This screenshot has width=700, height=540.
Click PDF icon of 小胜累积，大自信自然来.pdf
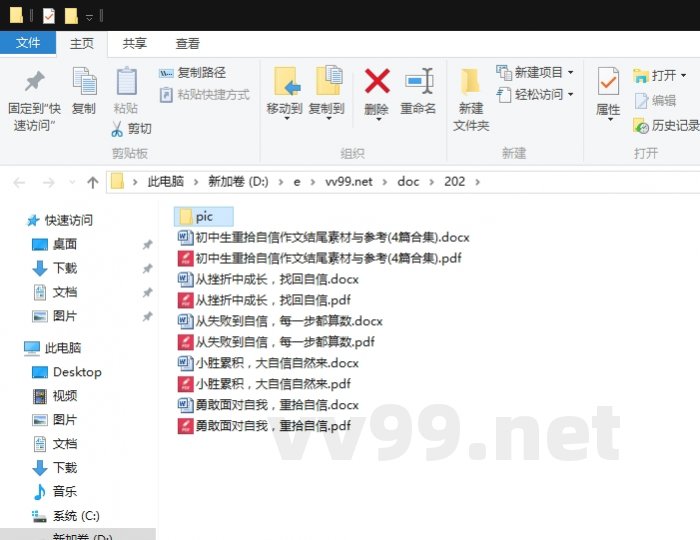click(x=185, y=384)
